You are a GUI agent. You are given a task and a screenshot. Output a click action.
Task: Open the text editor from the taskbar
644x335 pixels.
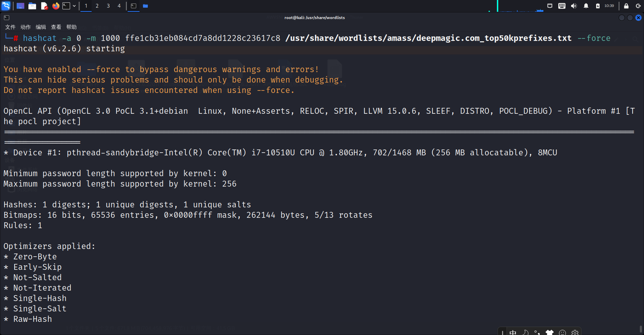44,6
